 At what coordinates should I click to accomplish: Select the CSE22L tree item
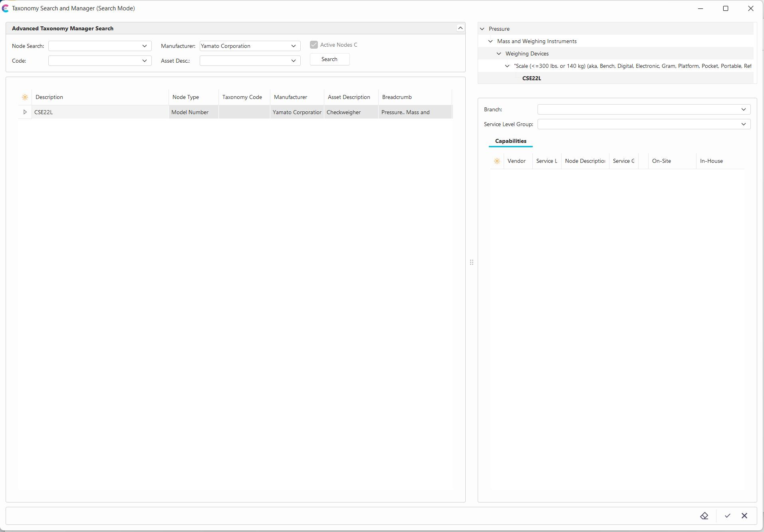pyautogui.click(x=532, y=78)
